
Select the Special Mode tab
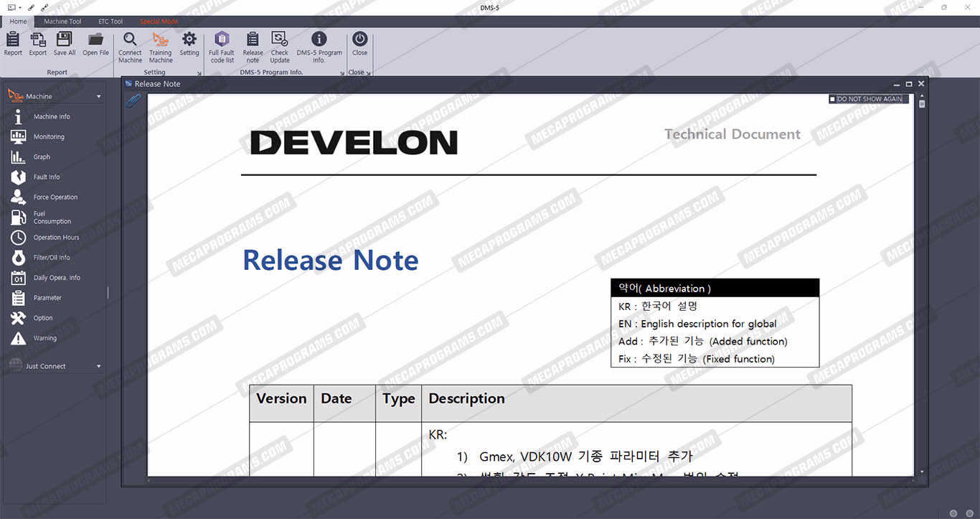pos(159,22)
